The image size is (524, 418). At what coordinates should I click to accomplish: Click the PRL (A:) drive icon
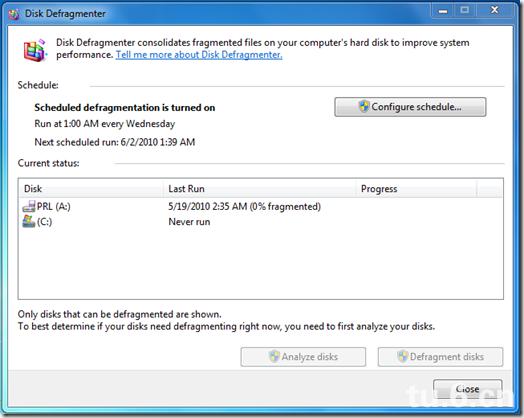[x=29, y=206]
